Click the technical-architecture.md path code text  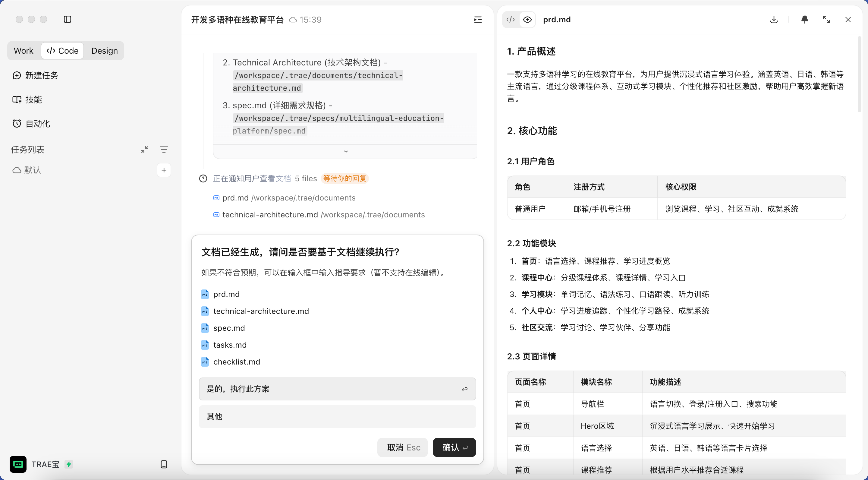click(x=317, y=82)
